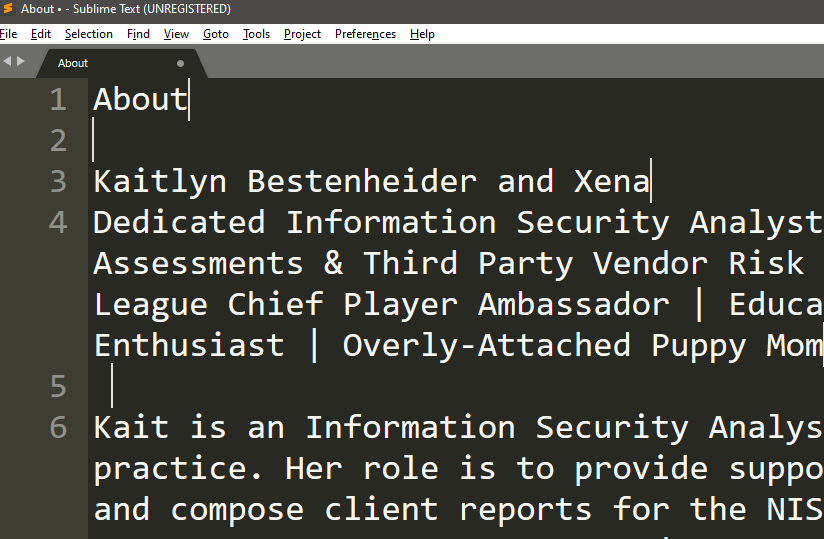Image resolution: width=824 pixels, height=539 pixels.
Task: Click the previous tab arrow
Action: tap(6, 62)
